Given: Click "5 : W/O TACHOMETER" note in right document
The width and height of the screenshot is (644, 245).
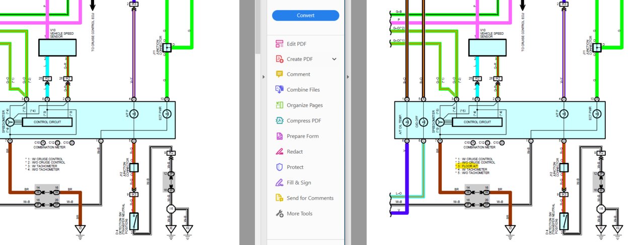Looking at the screenshot, I should pos(472,173).
